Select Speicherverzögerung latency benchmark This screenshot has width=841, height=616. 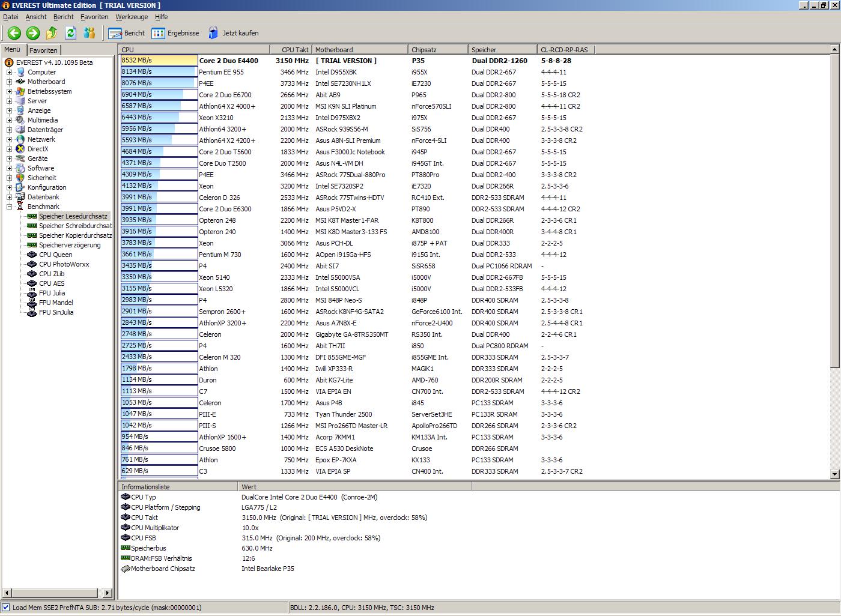coord(70,245)
